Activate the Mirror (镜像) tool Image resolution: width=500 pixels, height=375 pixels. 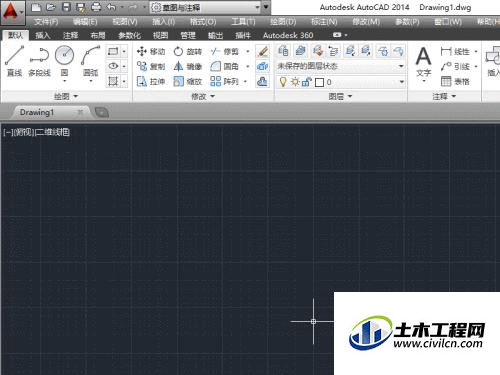click(188, 66)
